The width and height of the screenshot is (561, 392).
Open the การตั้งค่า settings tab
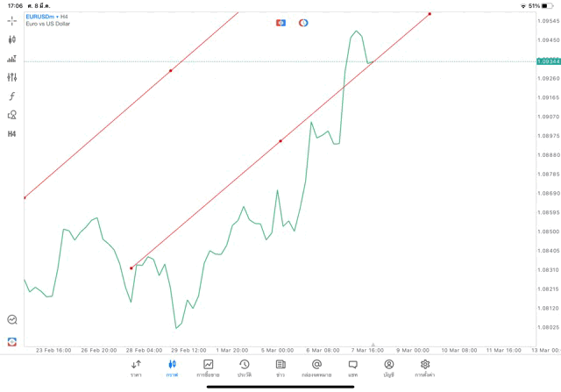(425, 368)
